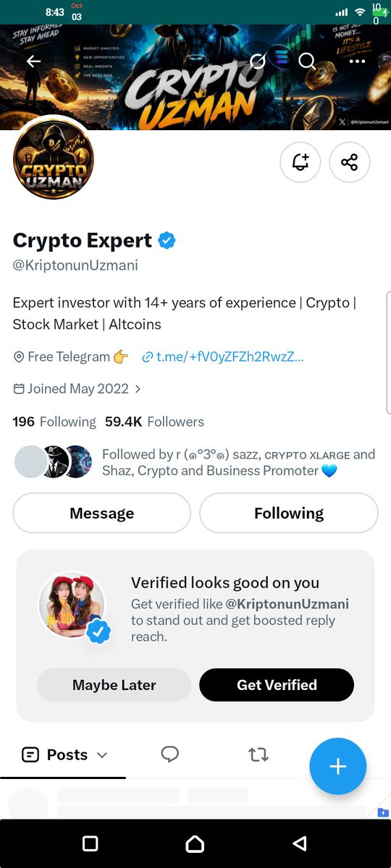391x868 pixels.
Task: Open the Grok slash-circle icon in header
Action: [258, 61]
